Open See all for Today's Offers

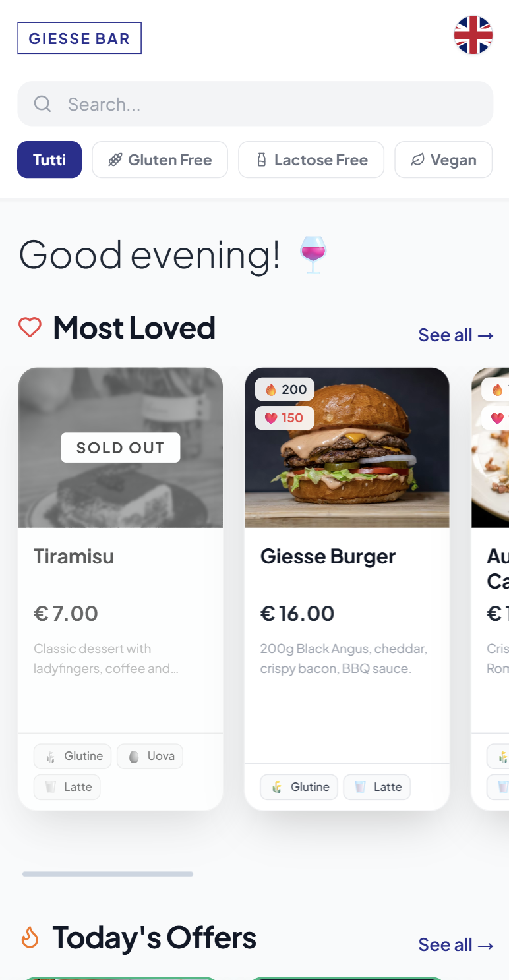(x=456, y=944)
